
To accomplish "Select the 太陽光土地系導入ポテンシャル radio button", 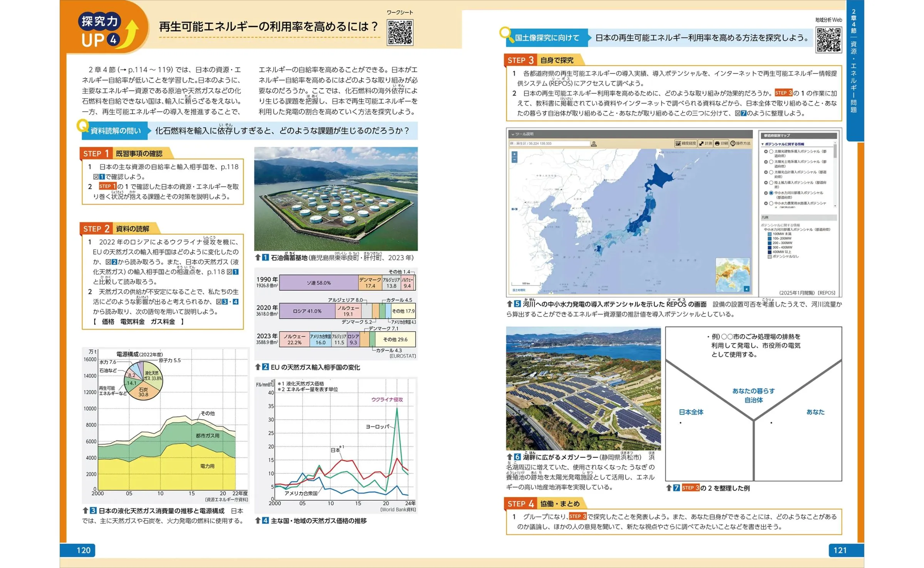I will 771,162.
